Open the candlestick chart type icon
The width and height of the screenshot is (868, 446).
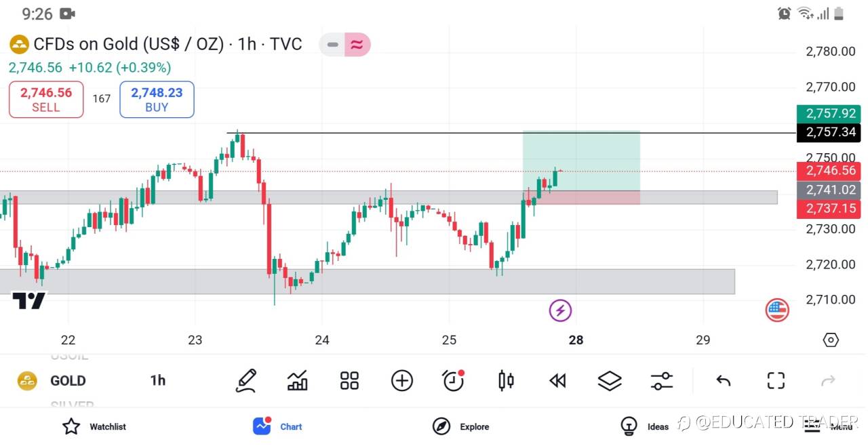506,380
